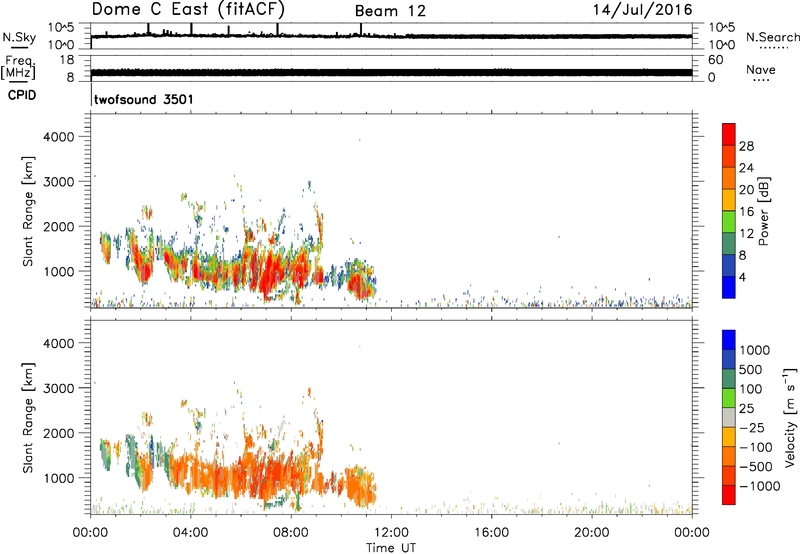This screenshot has height=554, width=800.
Task: Click the 'CPID' label
Action: click(x=22, y=95)
